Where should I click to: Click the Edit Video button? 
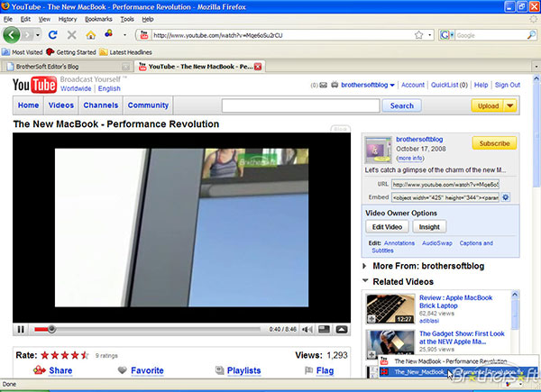click(x=387, y=227)
